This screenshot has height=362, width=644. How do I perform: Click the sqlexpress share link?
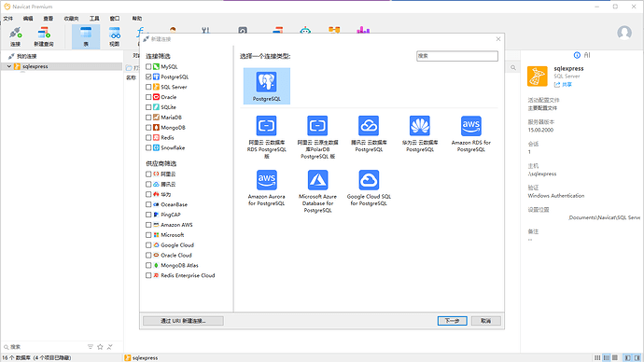(563, 85)
